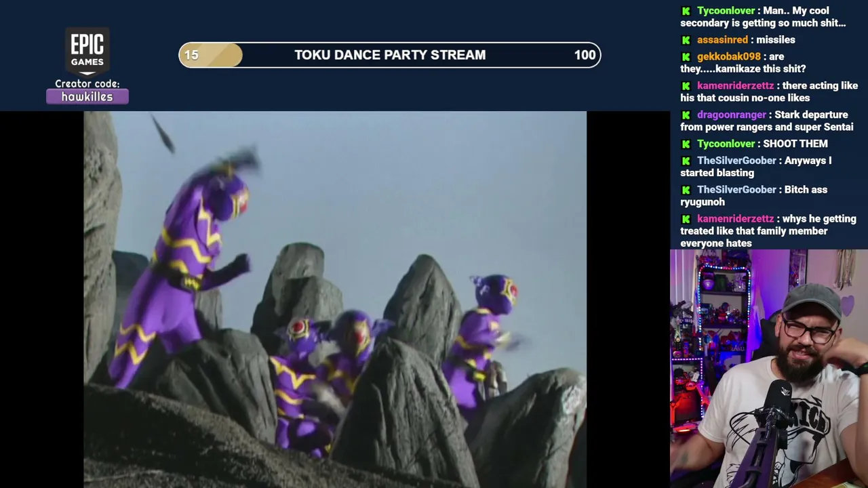868x488 pixels.
Task: Click the message "My cool secondary is getting"
Action: 764,17
